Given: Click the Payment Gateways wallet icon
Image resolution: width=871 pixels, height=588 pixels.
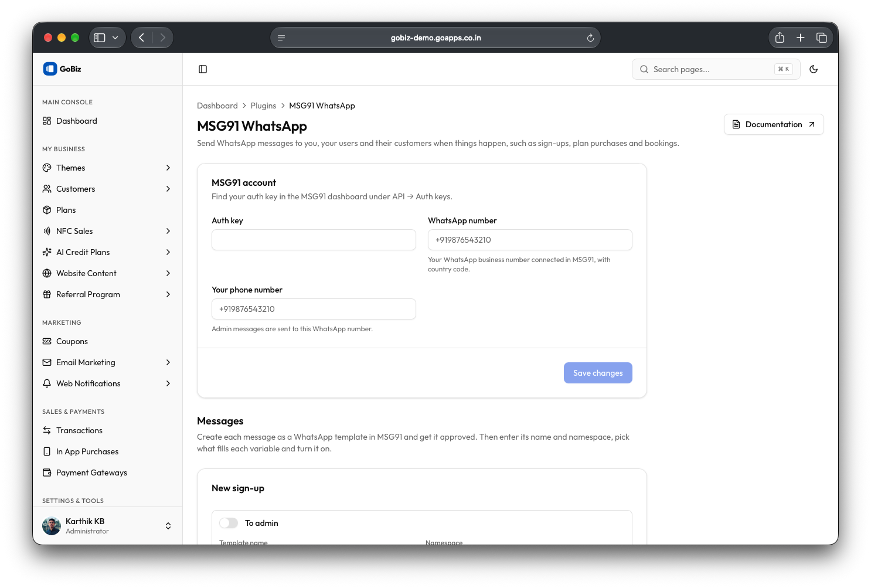Looking at the screenshot, I should tap(47, 473).
